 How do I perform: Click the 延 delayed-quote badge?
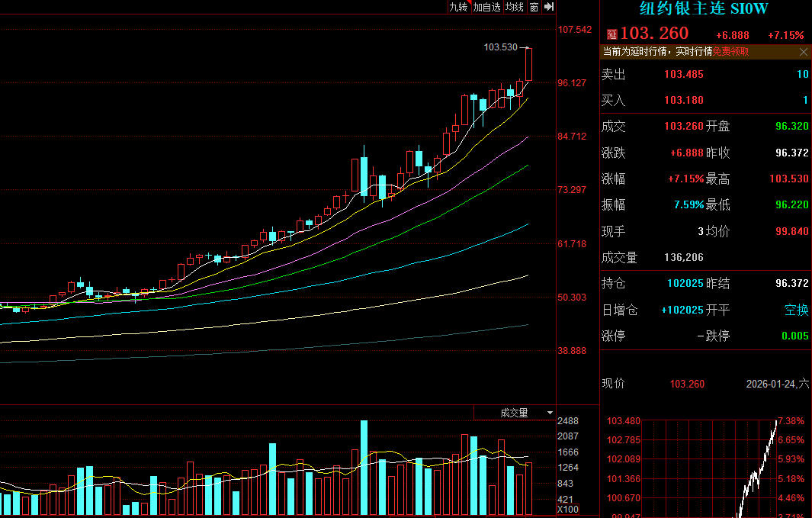(611, 34)
